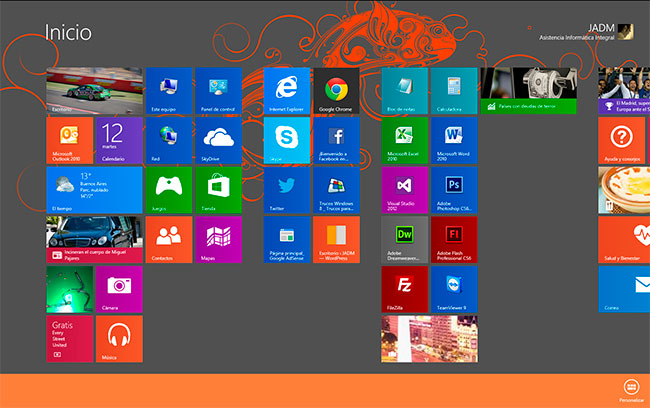The height and width of the screenshot is (408, 650).
Task: Launch TeamViewer 9 tile
Action: click(454, 289)
